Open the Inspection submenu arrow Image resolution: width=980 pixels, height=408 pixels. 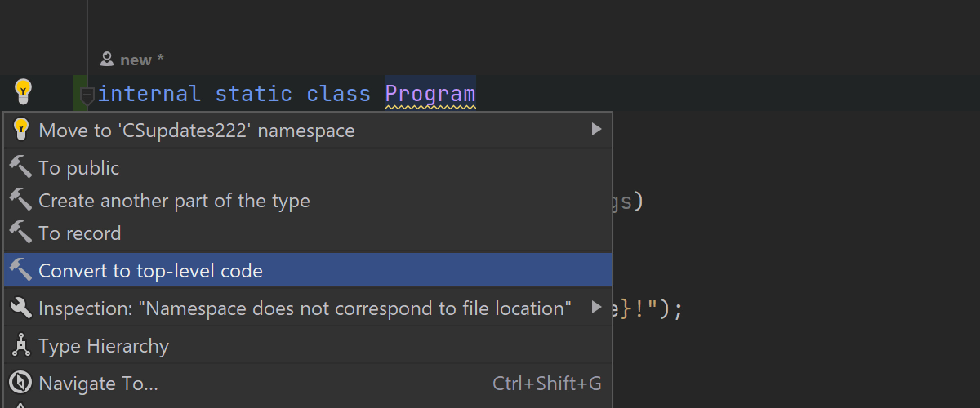tap(596, 308)
